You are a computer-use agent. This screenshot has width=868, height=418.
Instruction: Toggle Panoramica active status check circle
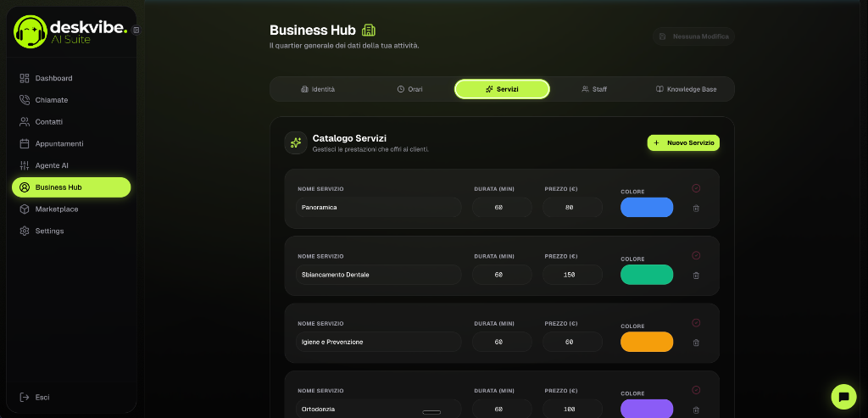click(x=696, y=188)
